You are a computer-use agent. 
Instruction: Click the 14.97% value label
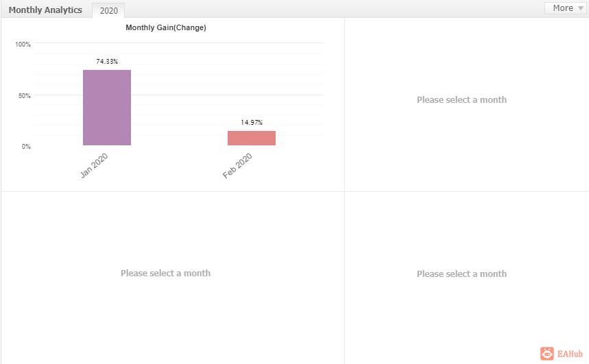pos(252,123)
